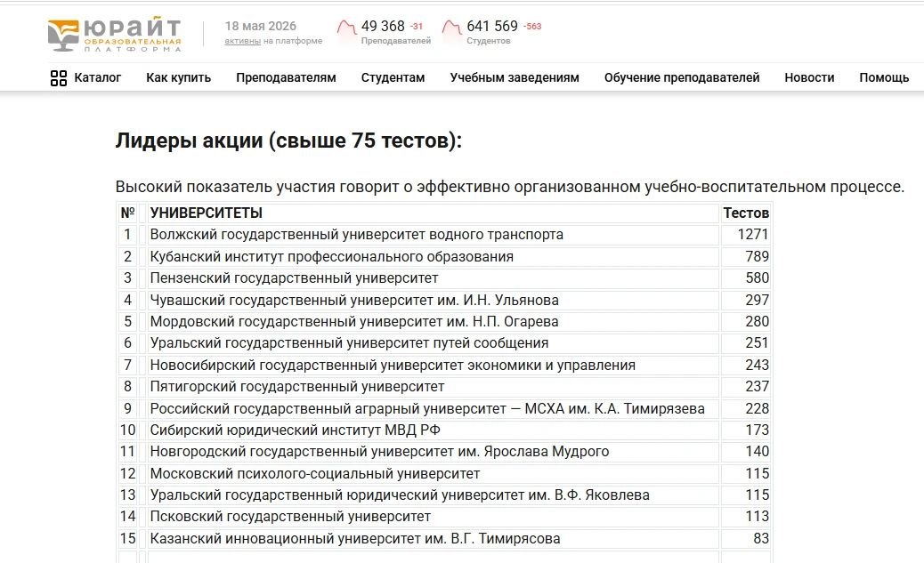Viewport: 924px width, 563px height.
Task: Click the test count 140
Action: click(x=758, y=451)
